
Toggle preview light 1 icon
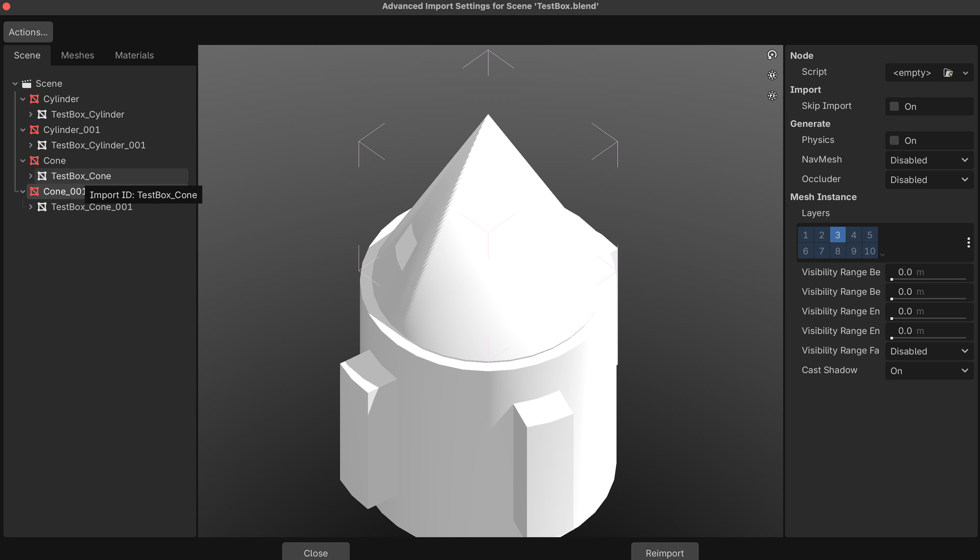point(772,76)
